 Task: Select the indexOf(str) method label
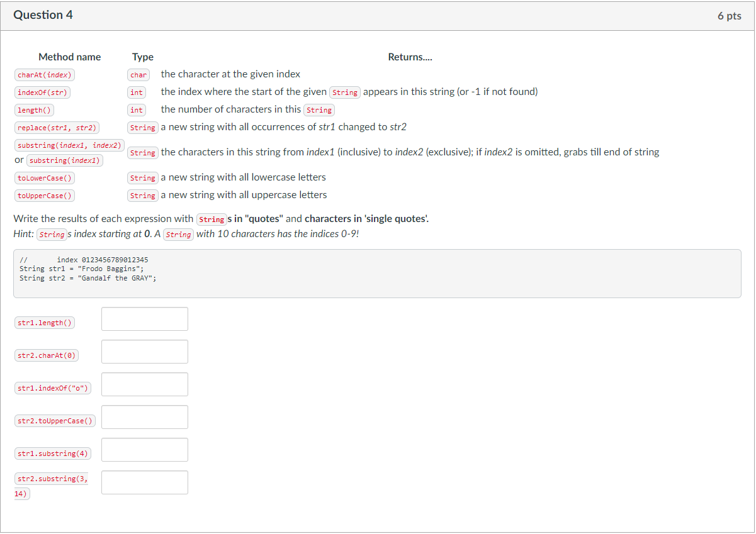coord(42,92)
